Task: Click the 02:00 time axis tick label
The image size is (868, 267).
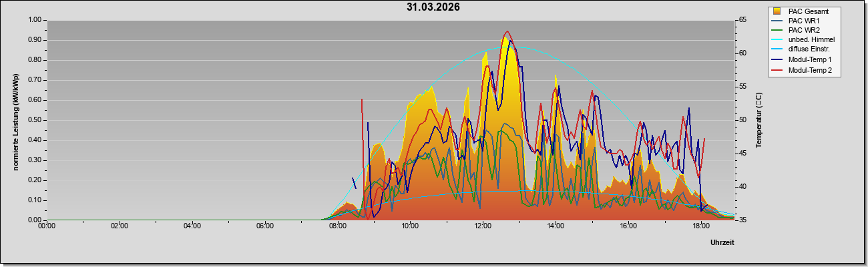Action: click(x=119, y=226)
